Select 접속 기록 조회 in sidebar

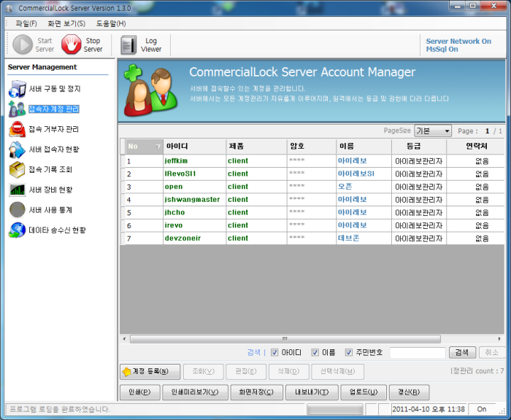tap(50, 170)
